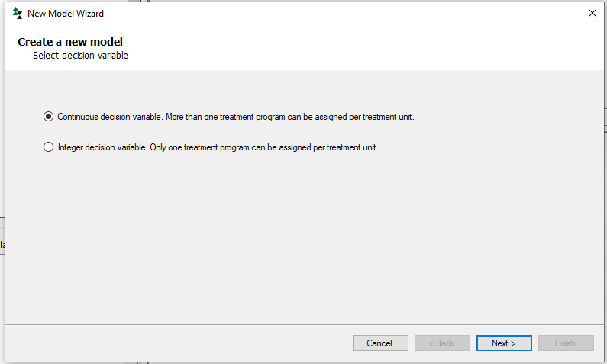
Task: Select the Integer decision variable radio button
Action: pyautogui.click(x=48, y=147)
